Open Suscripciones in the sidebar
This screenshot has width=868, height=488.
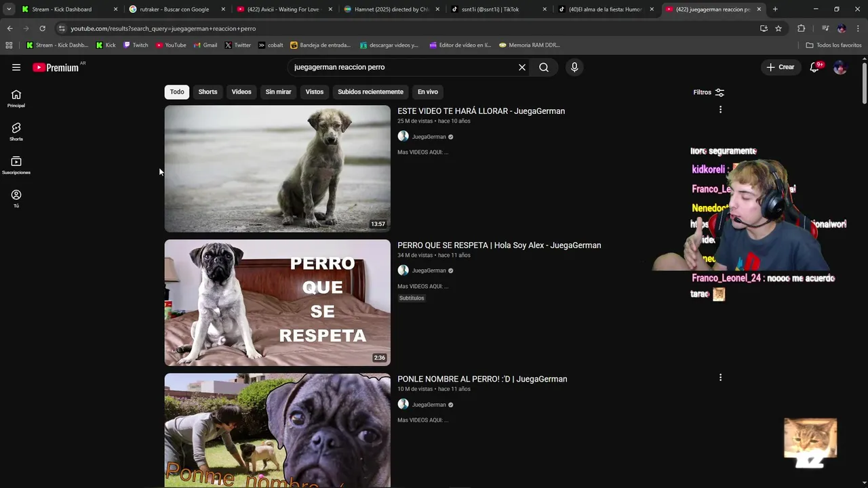pos(16,165)
